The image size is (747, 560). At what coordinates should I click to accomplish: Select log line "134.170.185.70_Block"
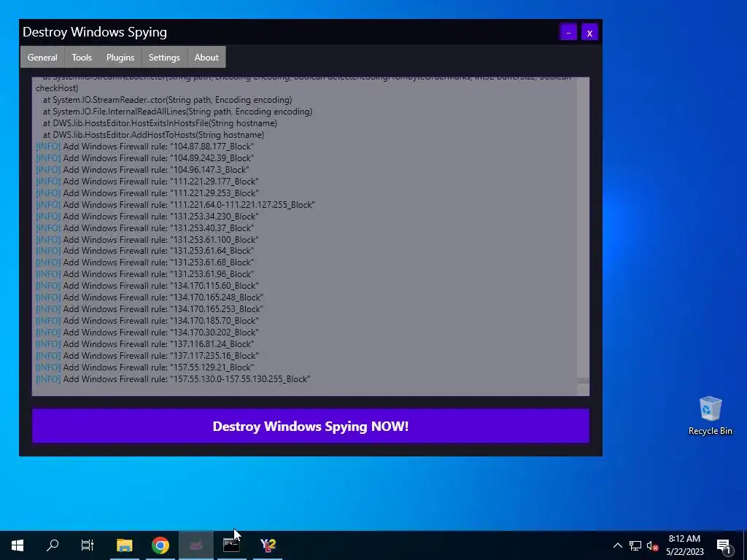click(x=147, y=321)
